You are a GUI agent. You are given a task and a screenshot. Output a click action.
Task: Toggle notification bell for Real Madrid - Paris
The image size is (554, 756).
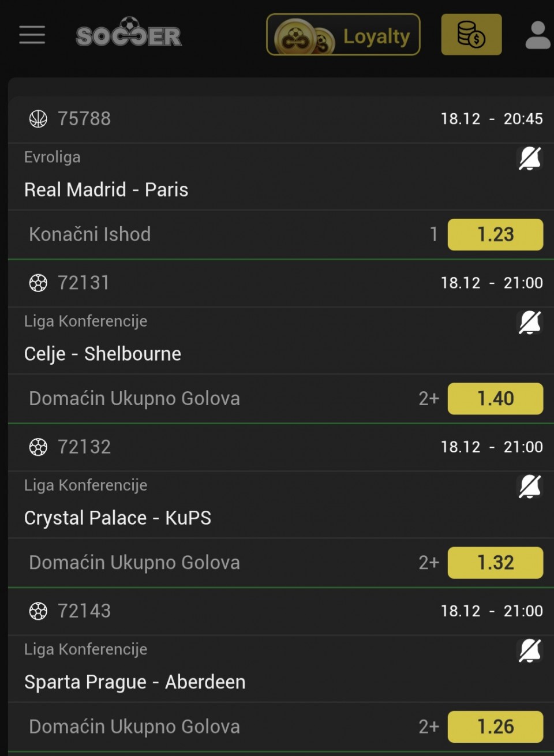(529, 158)
